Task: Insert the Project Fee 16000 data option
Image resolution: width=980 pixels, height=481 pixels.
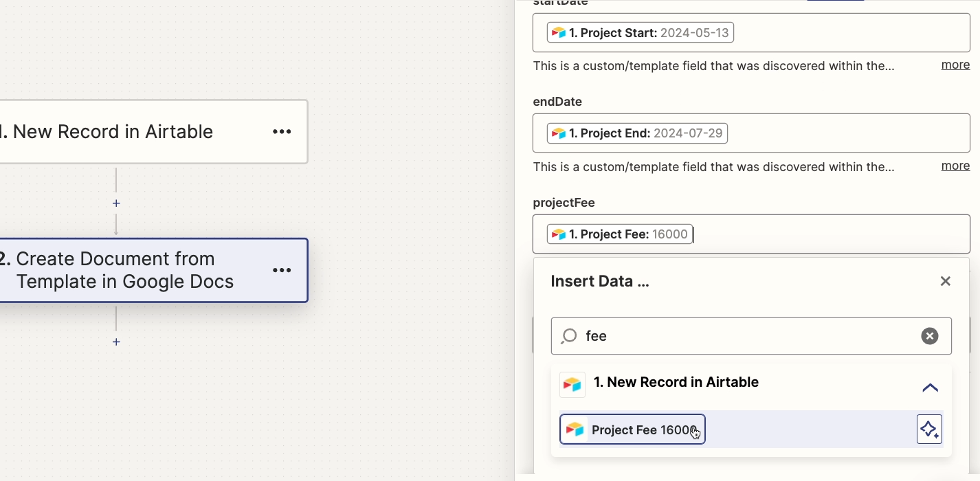Action: (632, 429)
